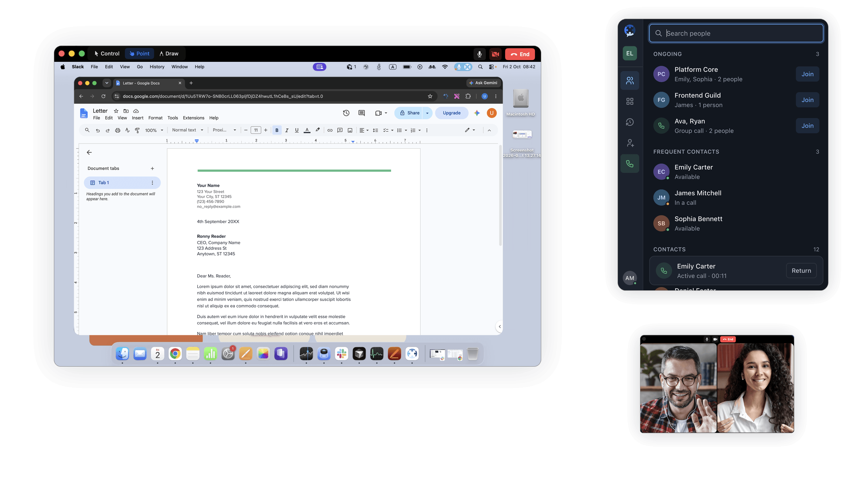Join the Frontend Guild call
Image resolution: width=863 pixels, height=504 pixels.
(x=807, y=100)
